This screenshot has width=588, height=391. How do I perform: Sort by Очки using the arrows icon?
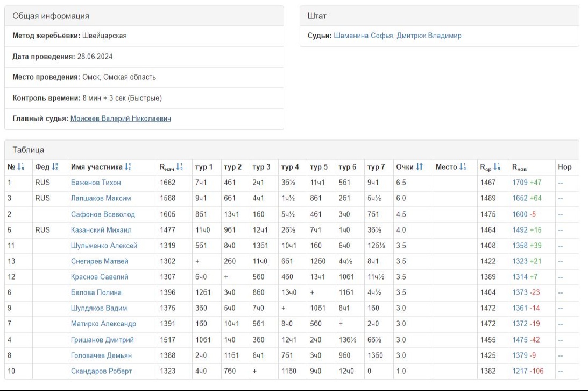pyautogui.click(x=420, y=167)
